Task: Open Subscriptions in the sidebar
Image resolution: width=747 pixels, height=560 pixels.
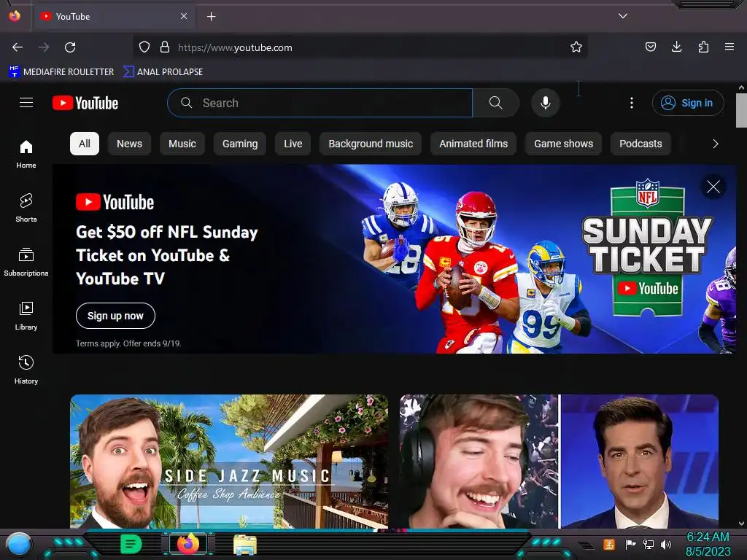Action: (x=26, y=262)
